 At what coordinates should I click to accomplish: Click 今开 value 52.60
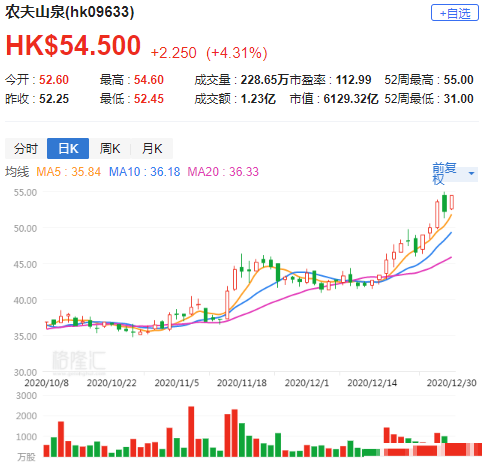coord(54,80)
